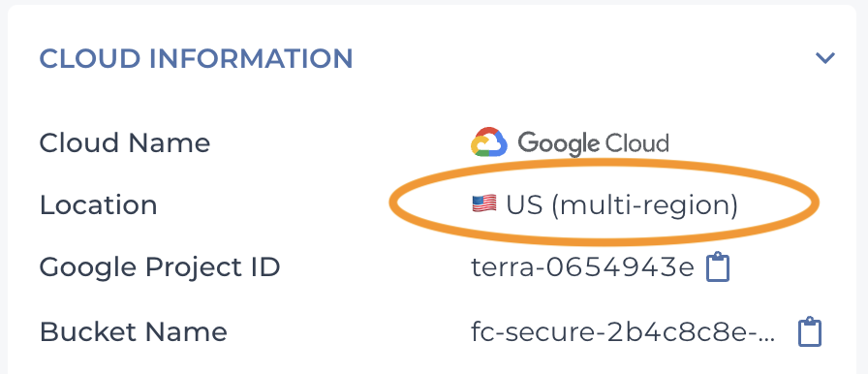
Task: Select the truncated fc-secure-2b4c8c8e bucket name
Action: pyautogui.click(x=623, y=332)
